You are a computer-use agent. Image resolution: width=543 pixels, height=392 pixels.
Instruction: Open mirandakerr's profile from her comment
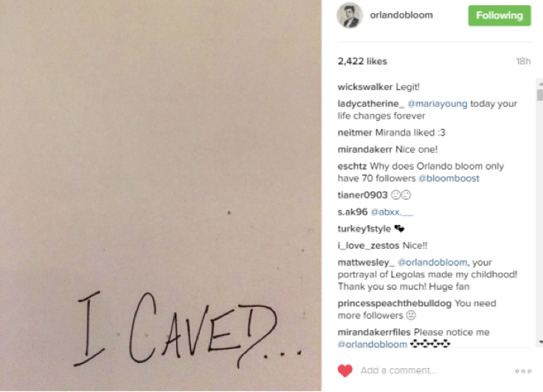tap(365, 150)
